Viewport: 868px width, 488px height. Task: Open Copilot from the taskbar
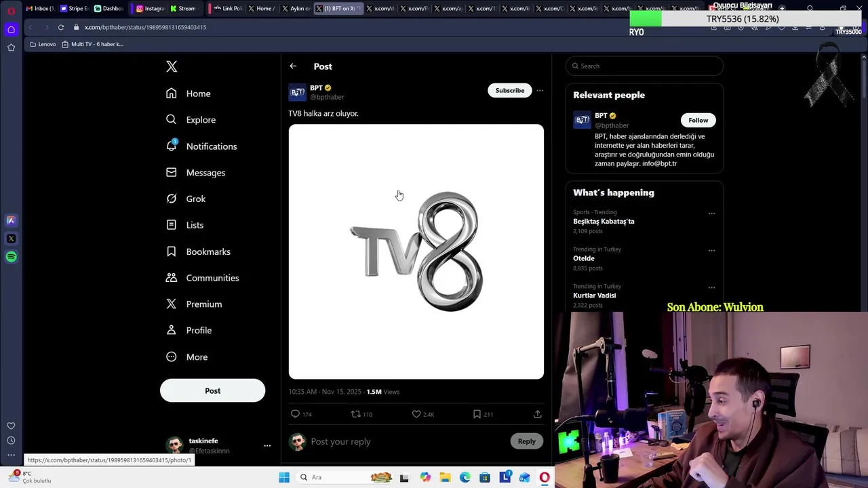(x=425, y=477)
